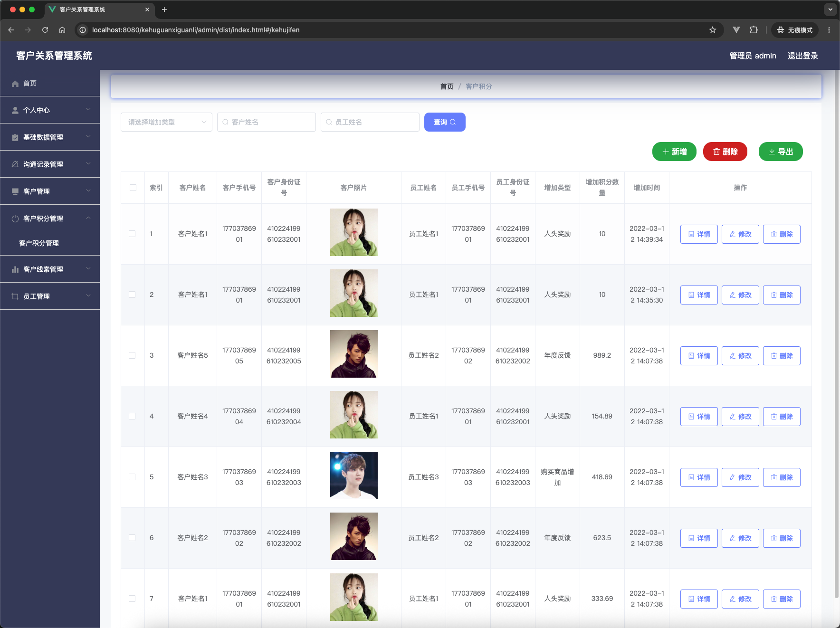Click 首页 in the breadcrumb
Screen dimensions: 840x628
pyautogui.click(x=447, y=86)
